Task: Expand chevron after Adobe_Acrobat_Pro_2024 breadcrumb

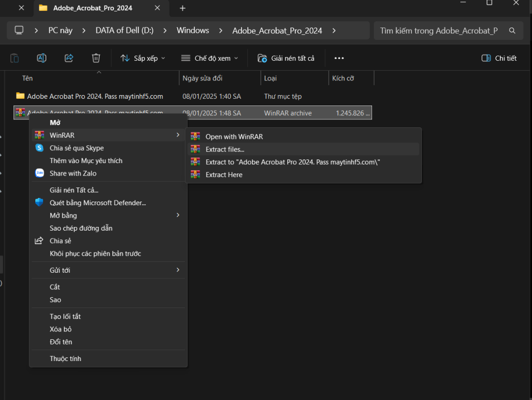Action: click(334, 31)
